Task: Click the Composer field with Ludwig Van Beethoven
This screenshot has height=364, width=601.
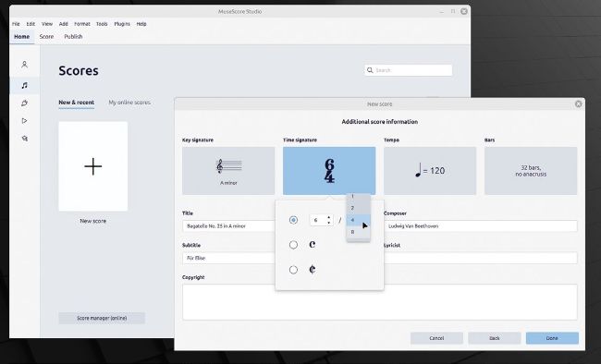Action: click(481, 226)
